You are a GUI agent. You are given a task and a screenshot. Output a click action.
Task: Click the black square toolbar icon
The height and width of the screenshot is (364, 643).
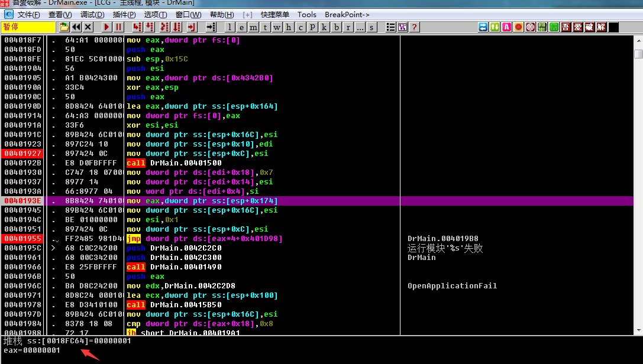pyautogui.click(x=613, y=27)
